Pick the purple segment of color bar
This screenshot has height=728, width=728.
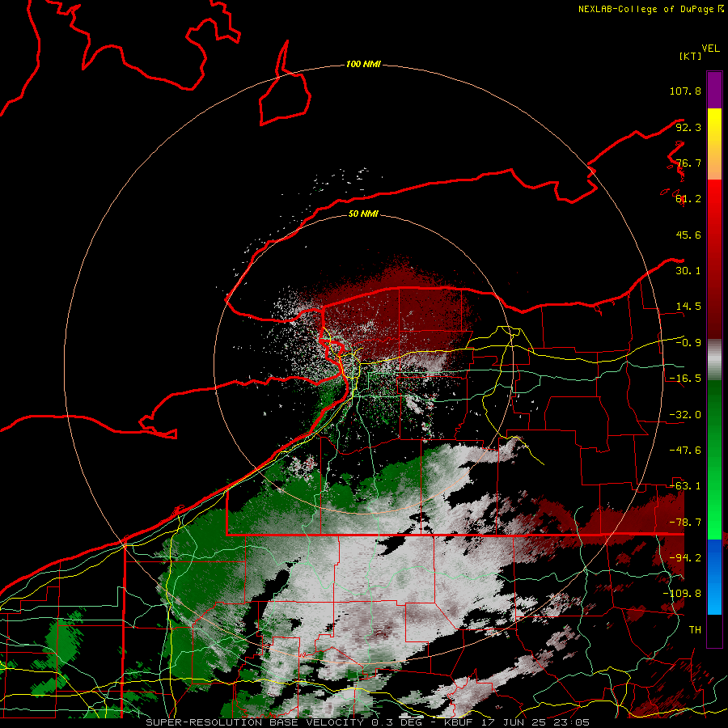click(x=714, y=90)
